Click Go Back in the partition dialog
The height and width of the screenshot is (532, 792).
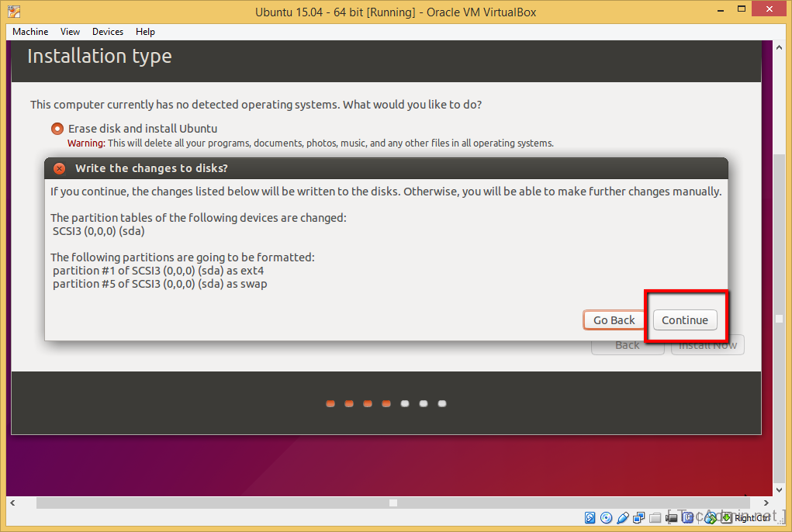pyautogui.click(x=614, y=320)
